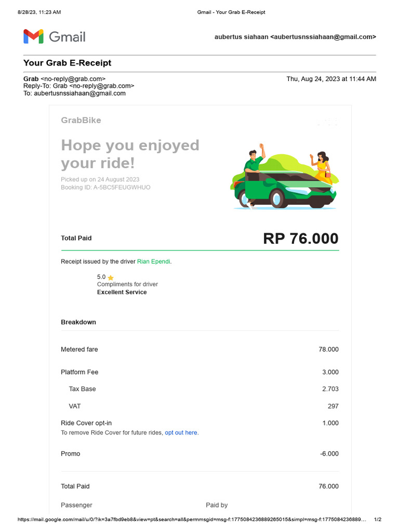Click the Promo discount -6.000 value
The height and width of the screenshot is (532, 399).
(329, 454)
